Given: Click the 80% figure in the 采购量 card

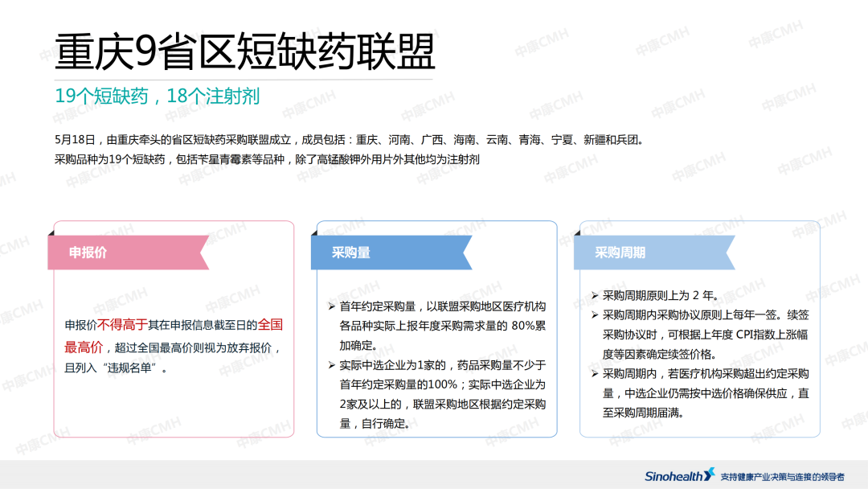Looking at the screenshot, I should 522,327.
